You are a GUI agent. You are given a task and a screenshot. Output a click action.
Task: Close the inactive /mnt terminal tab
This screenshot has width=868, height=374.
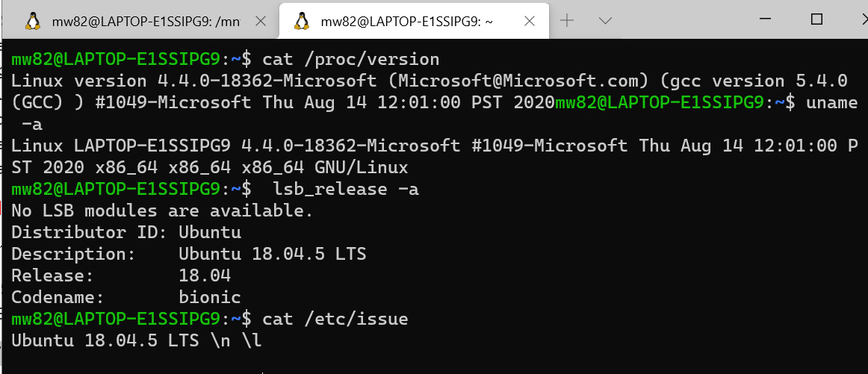[260, 21]
